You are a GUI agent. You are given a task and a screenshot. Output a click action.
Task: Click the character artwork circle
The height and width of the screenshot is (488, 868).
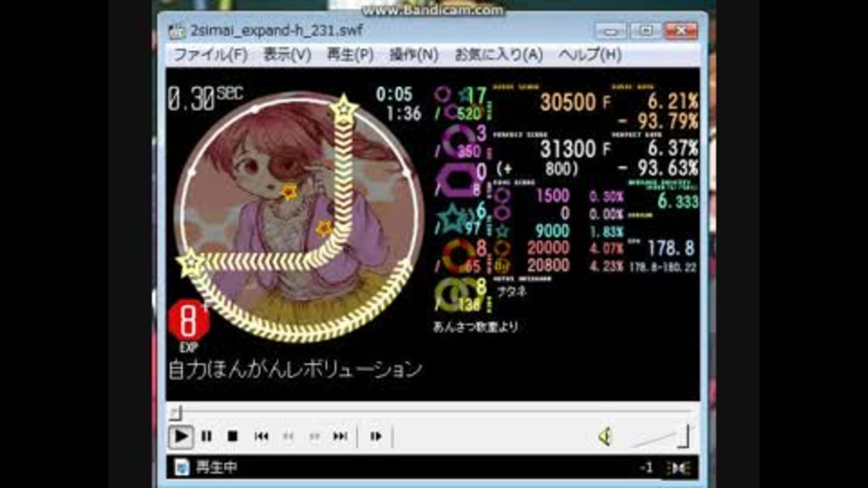(299, 217)
